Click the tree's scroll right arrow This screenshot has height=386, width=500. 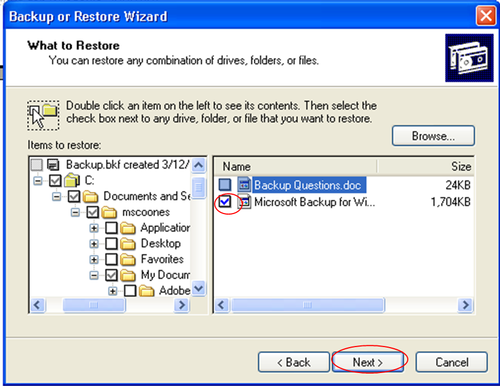(182, 305)
